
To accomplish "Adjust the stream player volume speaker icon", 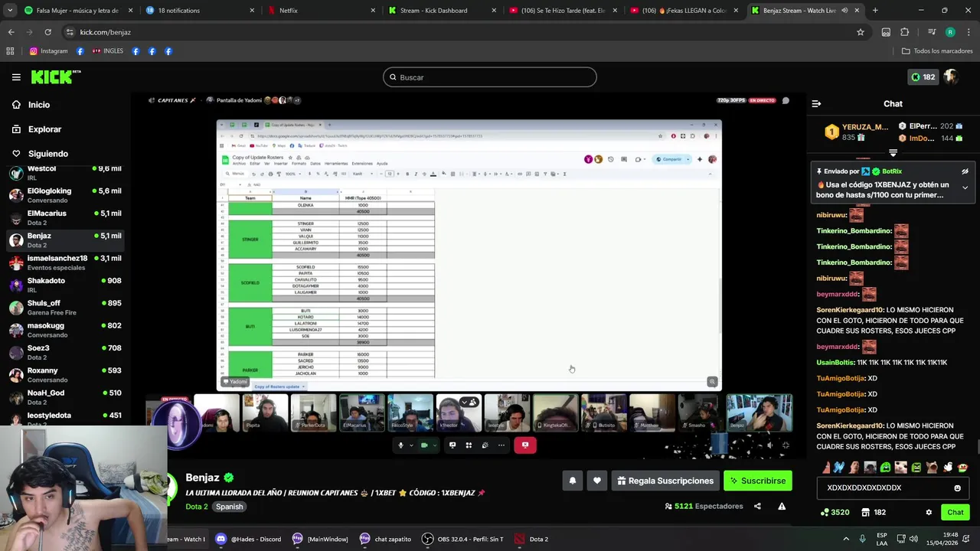I will (769, 445).
